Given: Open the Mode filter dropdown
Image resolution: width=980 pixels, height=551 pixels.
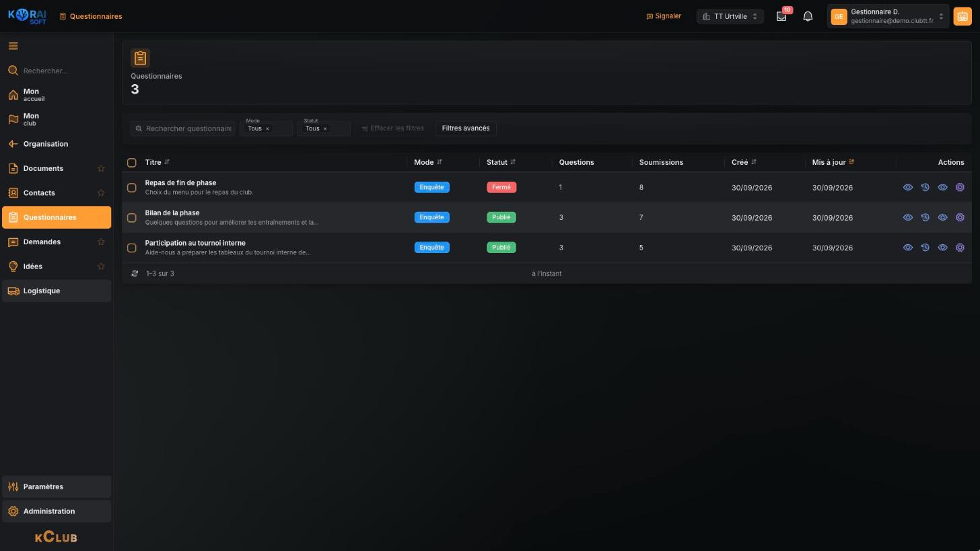Looking at the screenshot, I should coord(267,128).
